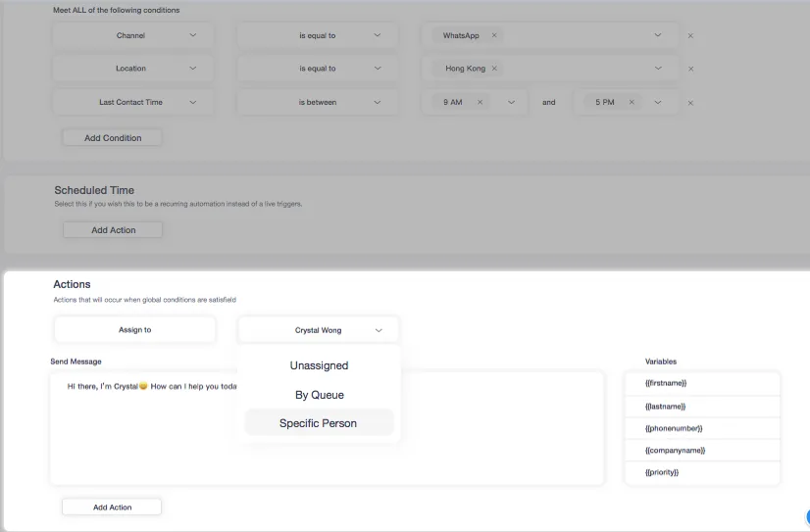Screen dimensions: 810x532
Task: Clear the 9 AM time value
Action: point(480,102)
